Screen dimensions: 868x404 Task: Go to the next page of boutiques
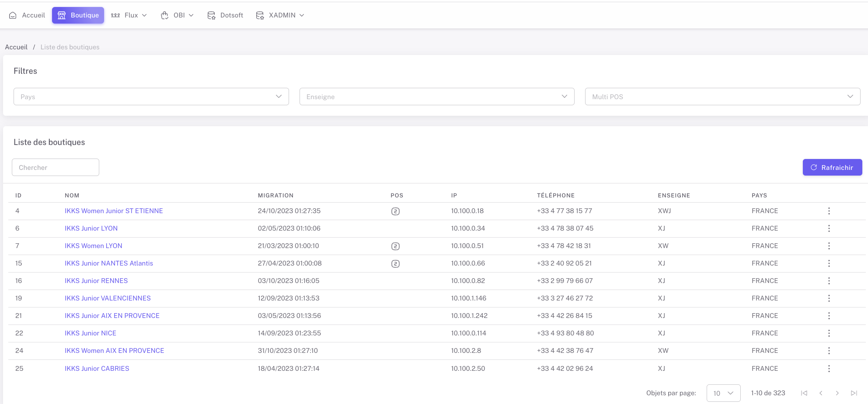[x=837, y=393]
